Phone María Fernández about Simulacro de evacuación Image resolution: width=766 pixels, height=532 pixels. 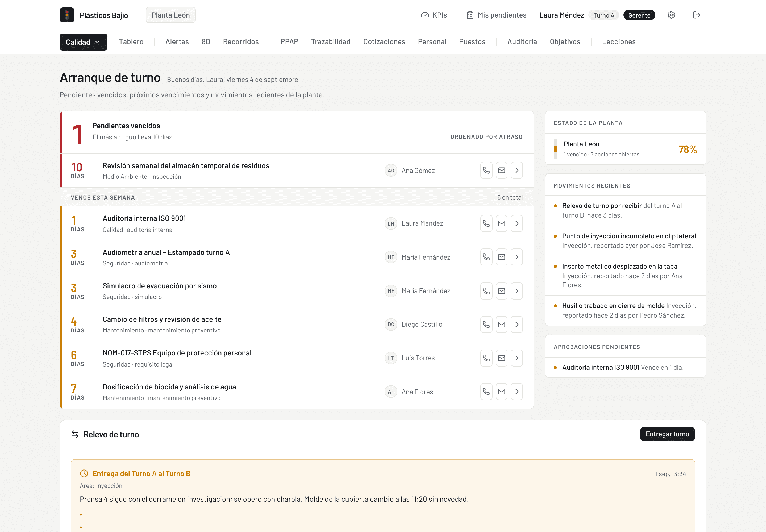[486, 291]
